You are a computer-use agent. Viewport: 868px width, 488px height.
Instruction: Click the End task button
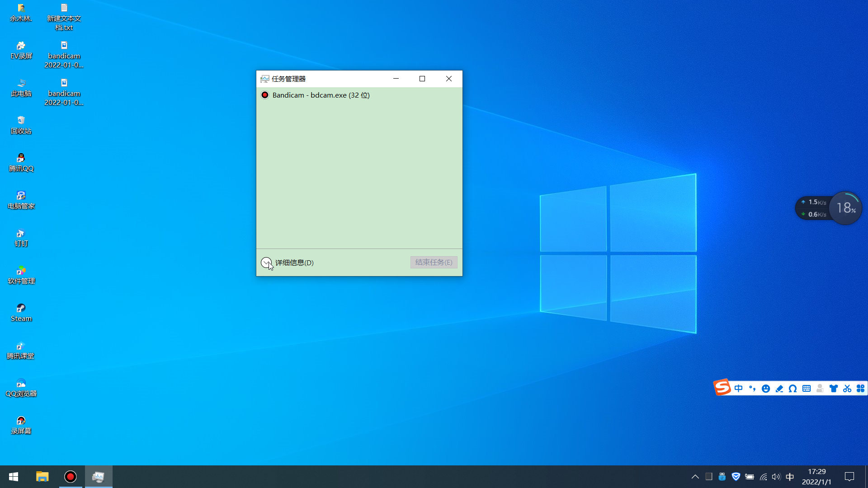click(x=434, y=263)
